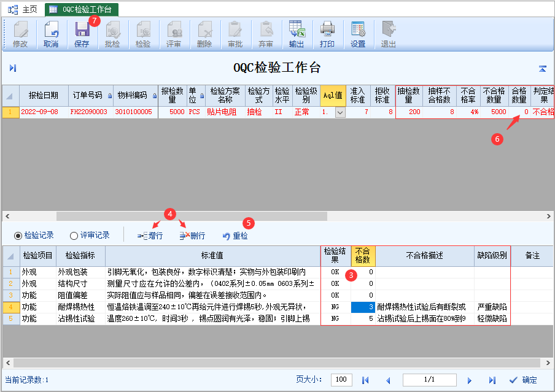Click the 取消 (cancel) toolbar icon
This screenshot has width=555, height=392.
51,34
